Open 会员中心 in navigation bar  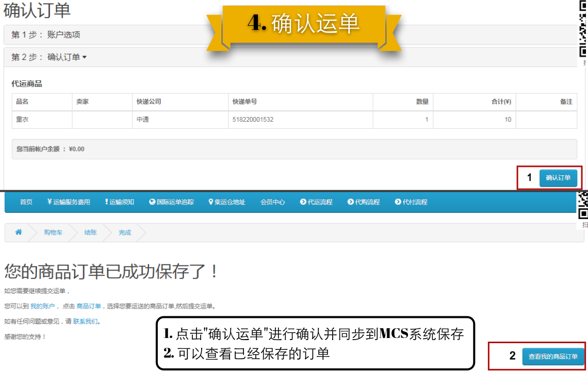pyautogui.click(x=272, y=202)
